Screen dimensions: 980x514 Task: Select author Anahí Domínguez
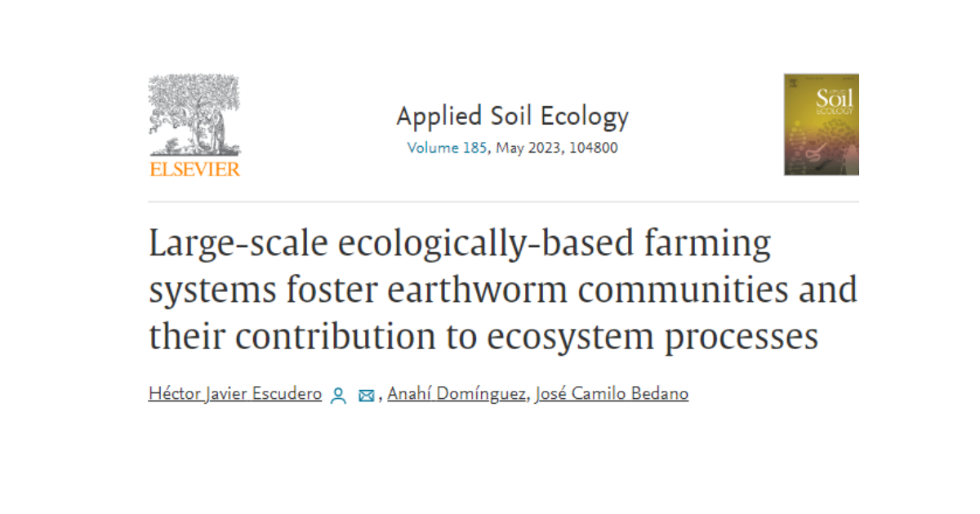[457, 394]
